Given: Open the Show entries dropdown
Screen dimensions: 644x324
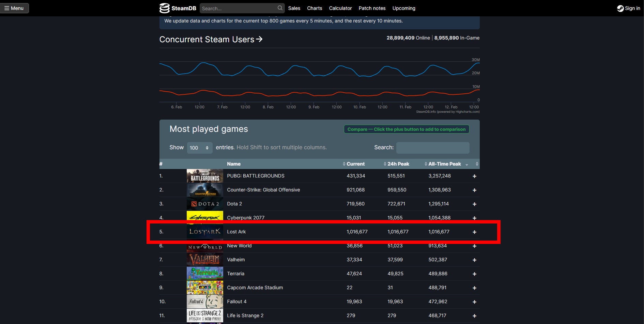Looking at the screenshot, I should tap(200, 148).
